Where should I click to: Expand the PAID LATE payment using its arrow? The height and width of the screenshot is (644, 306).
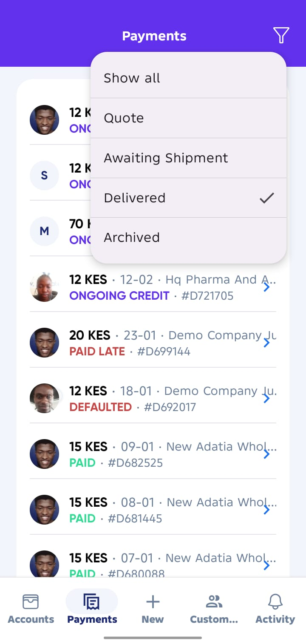click(x=267, y=343)
